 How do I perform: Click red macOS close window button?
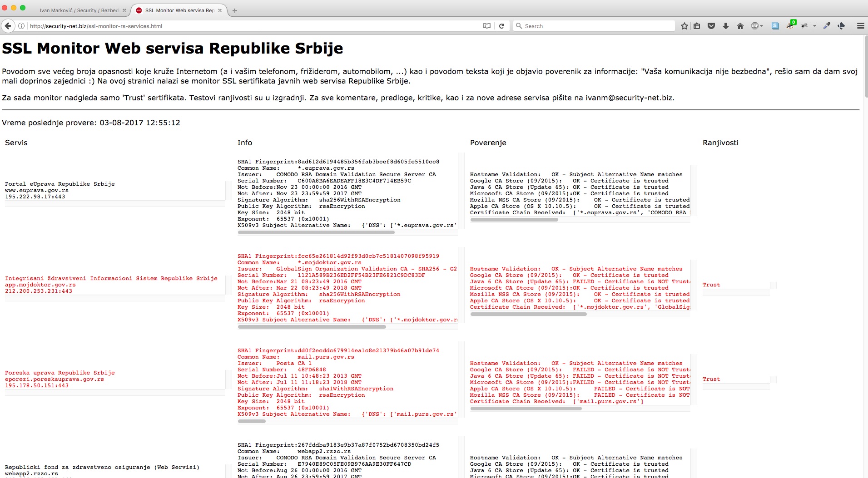5,8
